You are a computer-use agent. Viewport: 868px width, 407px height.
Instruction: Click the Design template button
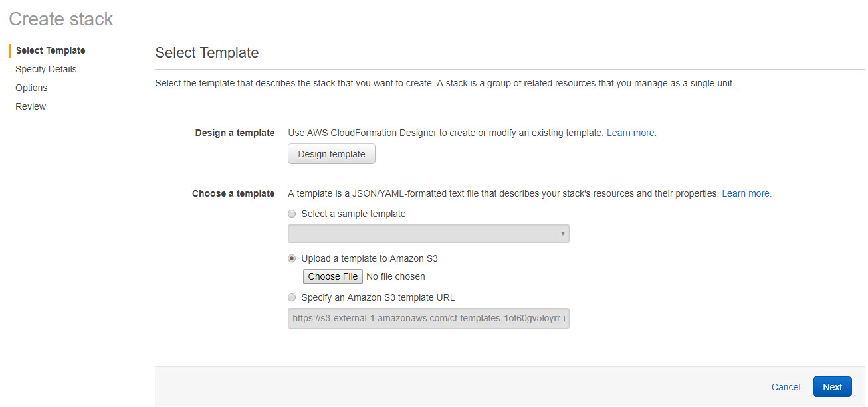click(331, 154)
